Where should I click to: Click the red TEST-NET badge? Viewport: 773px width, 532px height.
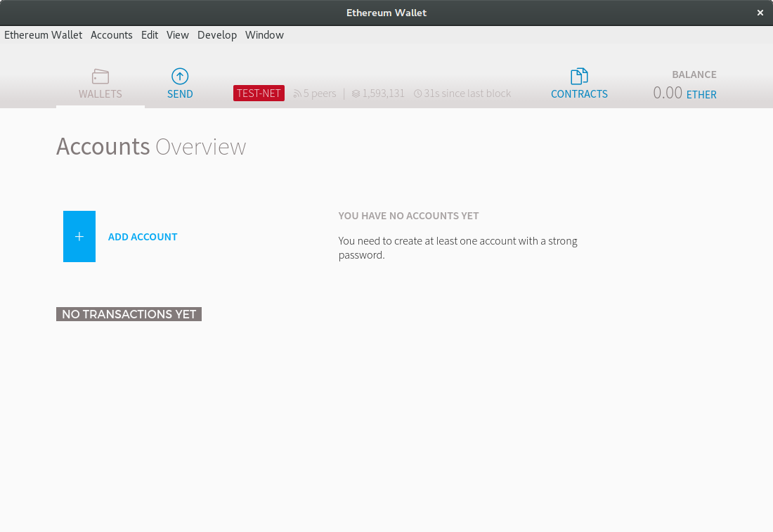[259, 93]
